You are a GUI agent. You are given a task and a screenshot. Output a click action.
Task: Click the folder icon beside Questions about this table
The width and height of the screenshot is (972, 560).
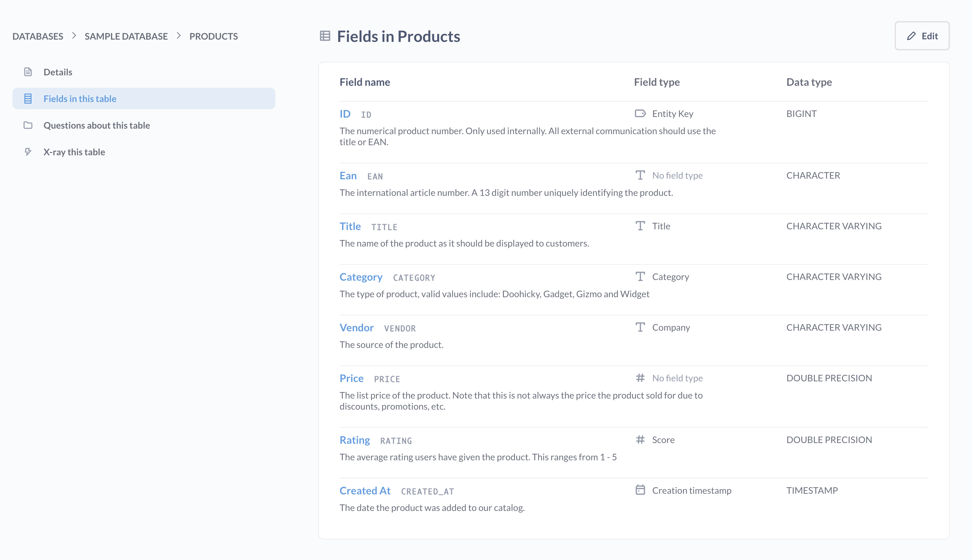pos(28,125)
